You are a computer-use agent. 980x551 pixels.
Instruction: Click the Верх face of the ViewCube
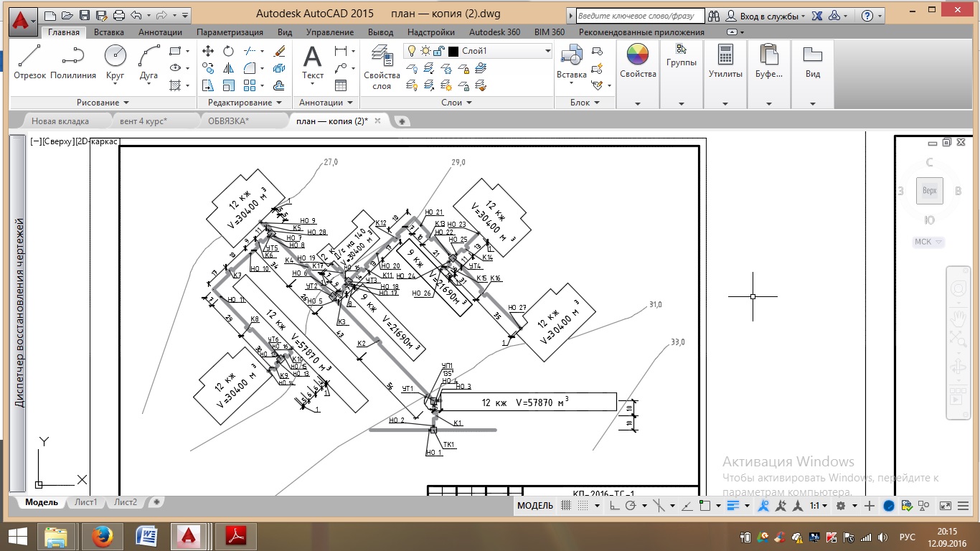[929, 191]
